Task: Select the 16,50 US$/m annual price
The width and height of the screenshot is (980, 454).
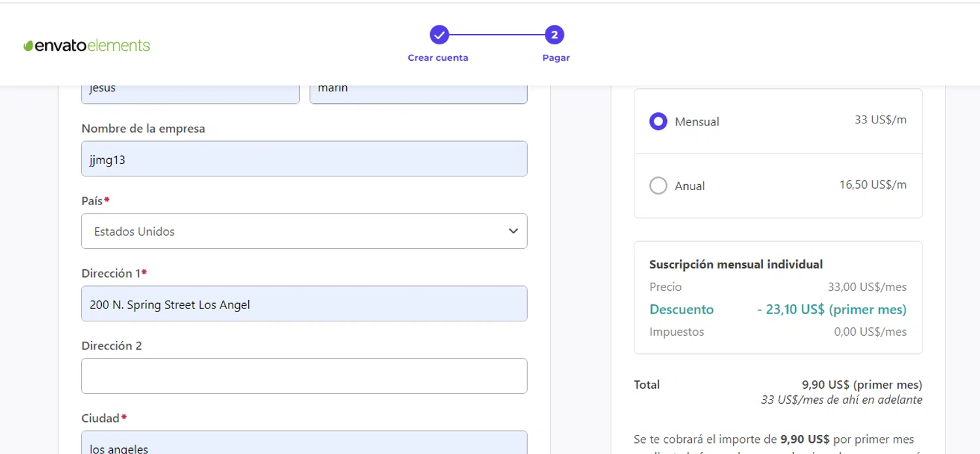Action: (x=873, y=184)
